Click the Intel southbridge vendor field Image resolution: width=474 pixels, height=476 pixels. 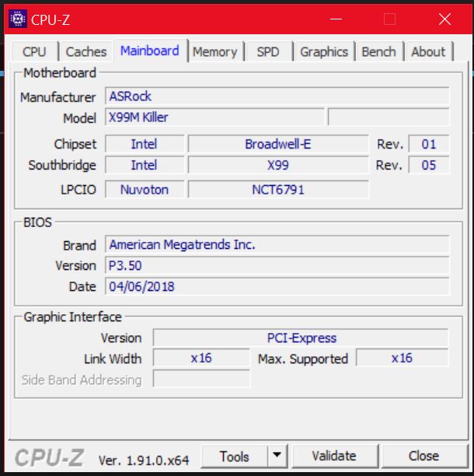coord(145,165)
